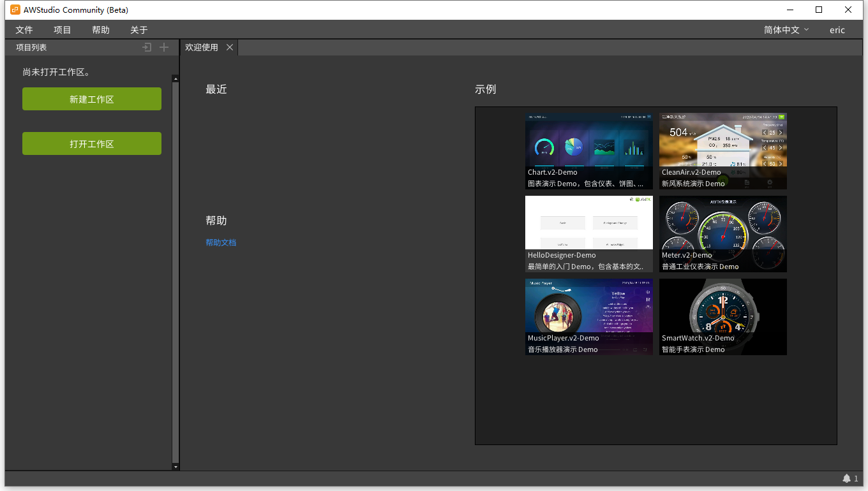Click the plus icon in project list header
This screenshot has width=868, height=491.
(164, 47)
